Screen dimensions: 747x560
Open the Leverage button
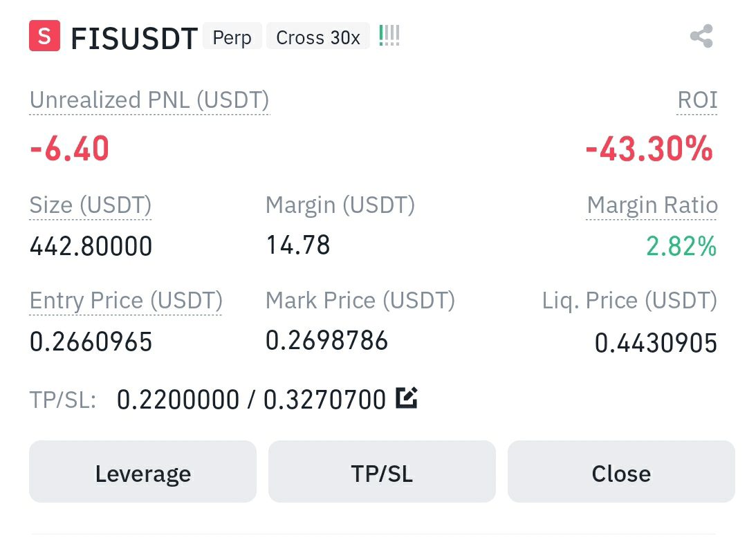[x=143, y=472]
